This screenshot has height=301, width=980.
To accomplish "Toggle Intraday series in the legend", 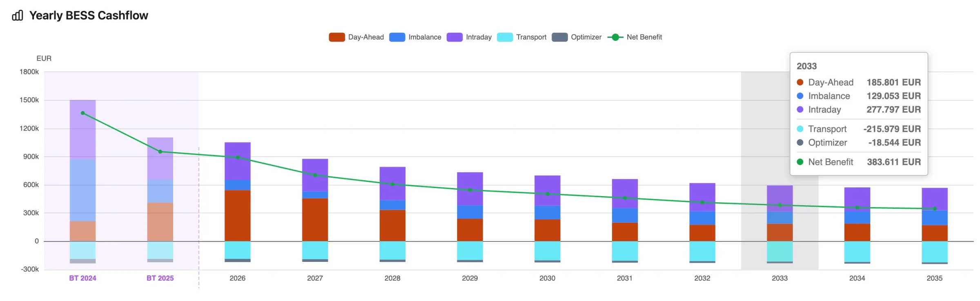I will coord(469,37).
